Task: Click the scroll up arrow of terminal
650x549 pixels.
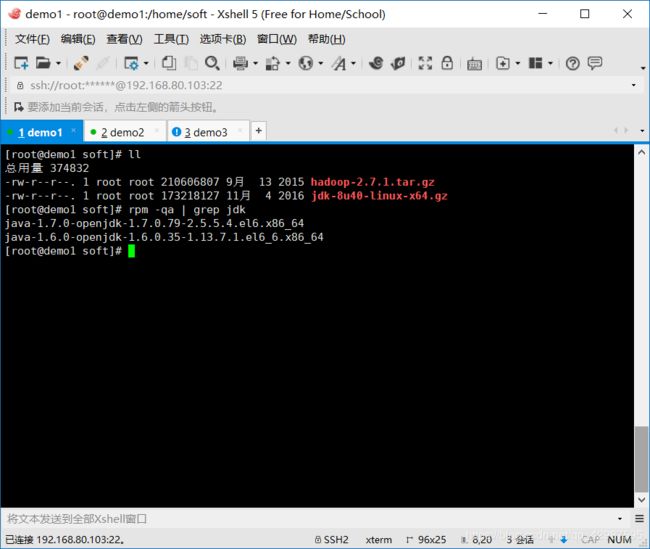Action: pyautogui.click(x=641, y=152)
